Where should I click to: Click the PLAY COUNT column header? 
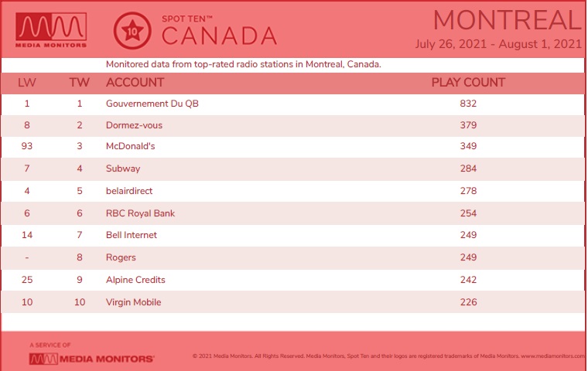pos(468,83)
